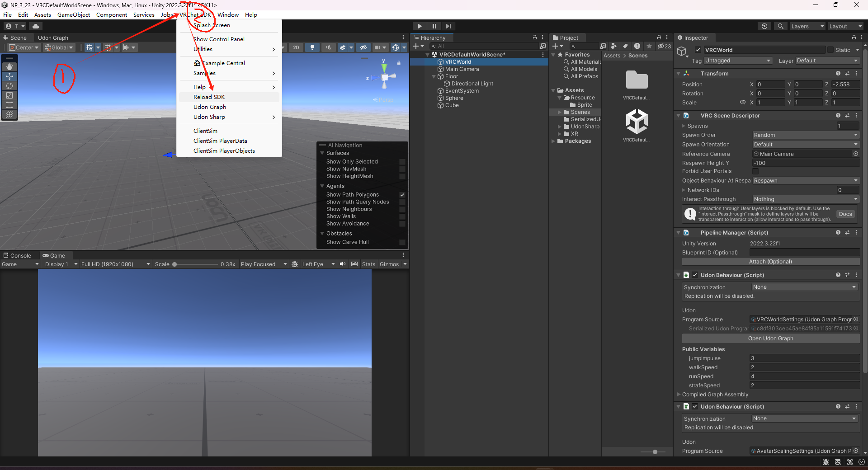Click the Docs button
The image size is (868, 470).
[845, 214]
